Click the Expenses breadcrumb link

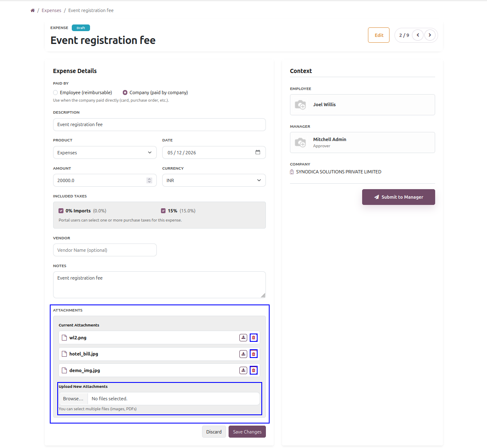[51, 10]
